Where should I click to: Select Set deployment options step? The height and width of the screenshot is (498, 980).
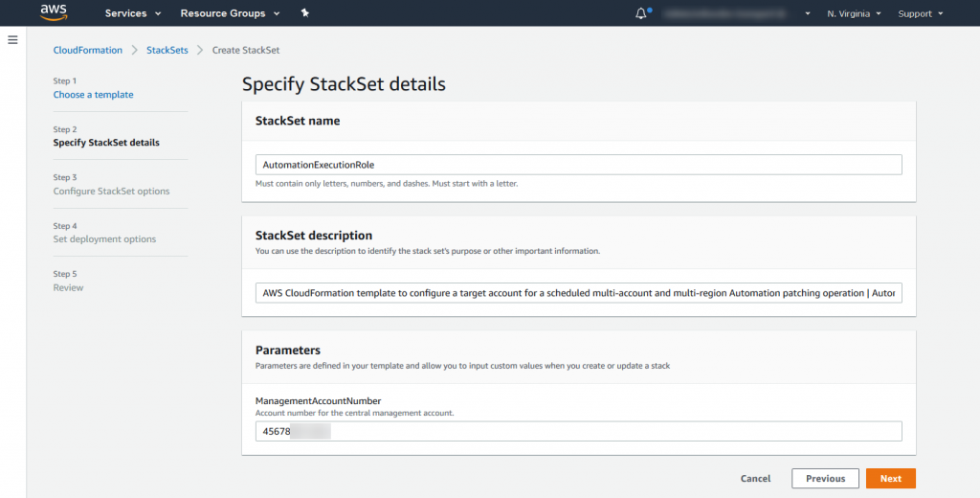tap(104, 239)
